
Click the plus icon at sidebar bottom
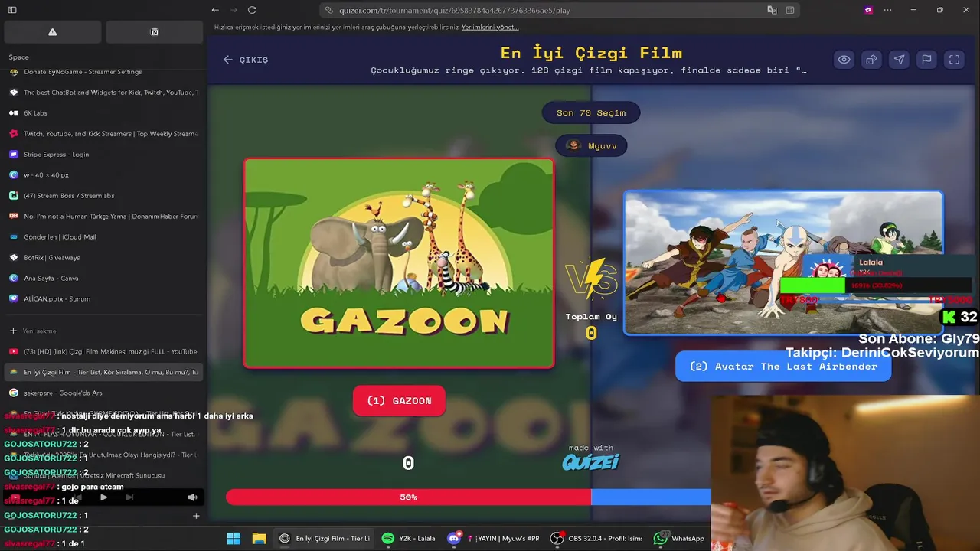[196, 516]
